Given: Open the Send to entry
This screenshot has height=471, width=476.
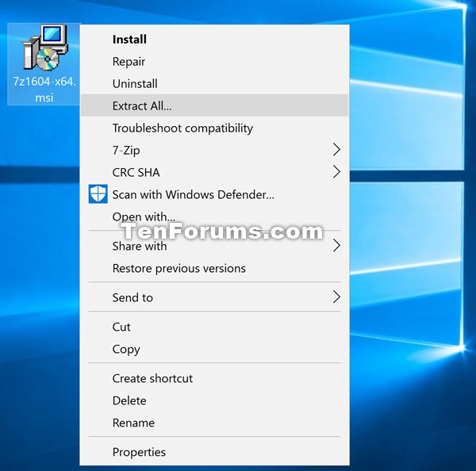Looking at the screenshot, I should 214,297.
